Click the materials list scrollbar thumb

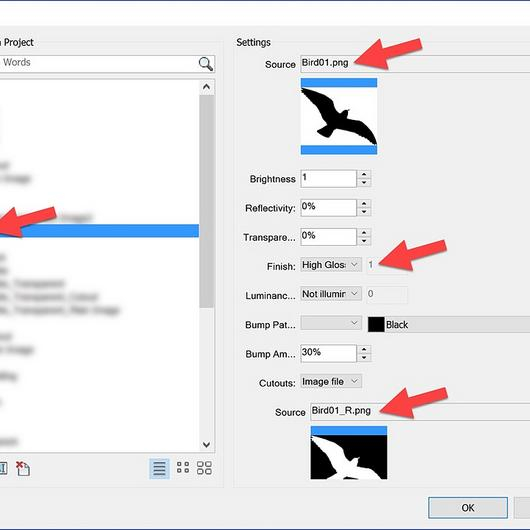(x=207, y=201)
